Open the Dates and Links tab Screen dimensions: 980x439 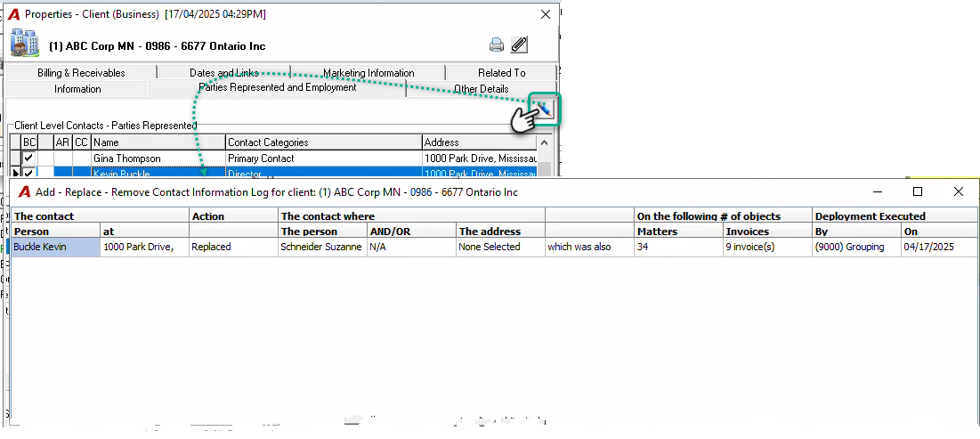[x=223, y=72]
